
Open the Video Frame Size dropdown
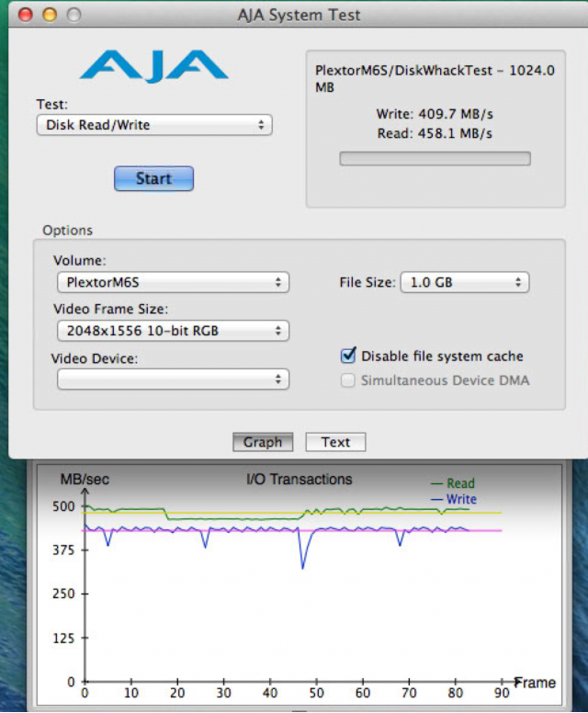(x=173, y=331)
